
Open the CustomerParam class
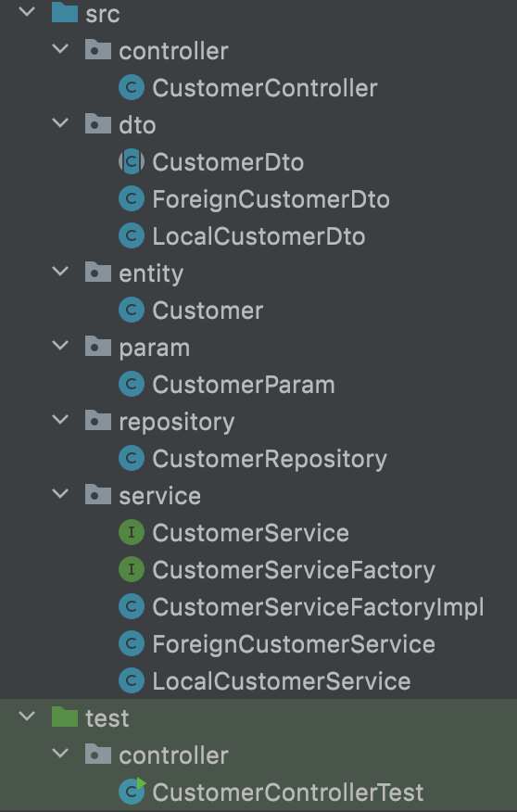244,385
